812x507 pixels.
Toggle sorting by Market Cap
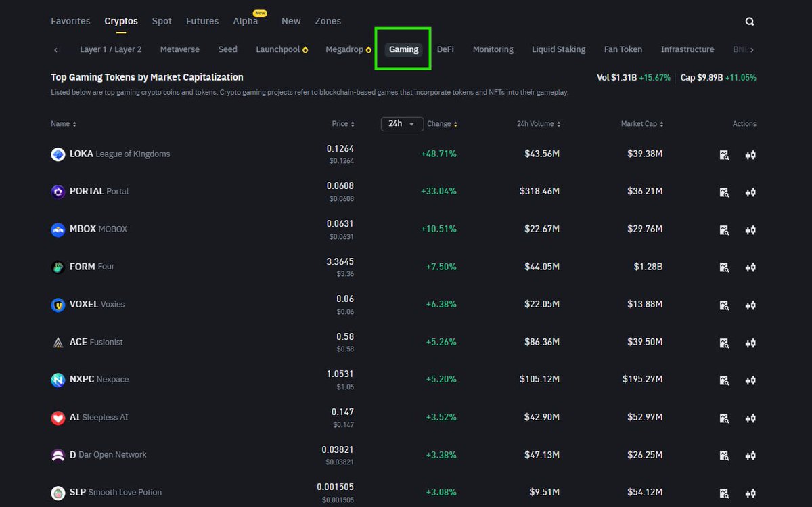click(641, 124)
